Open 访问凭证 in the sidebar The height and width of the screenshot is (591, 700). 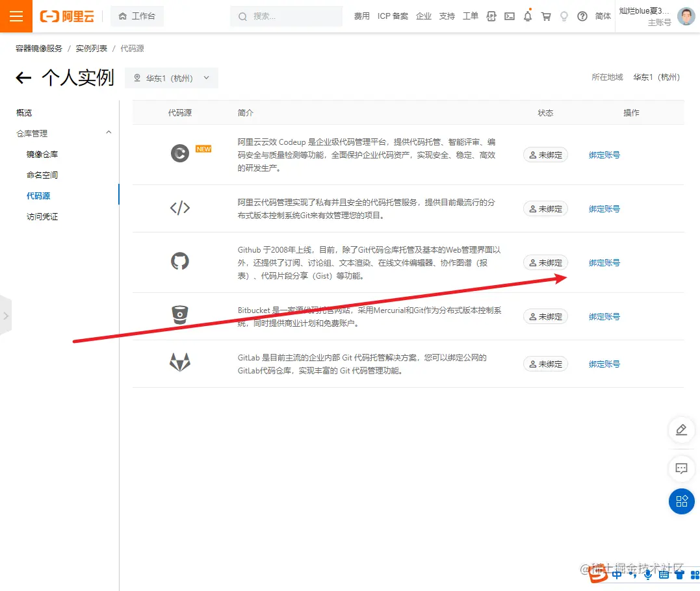click(42, 217)
